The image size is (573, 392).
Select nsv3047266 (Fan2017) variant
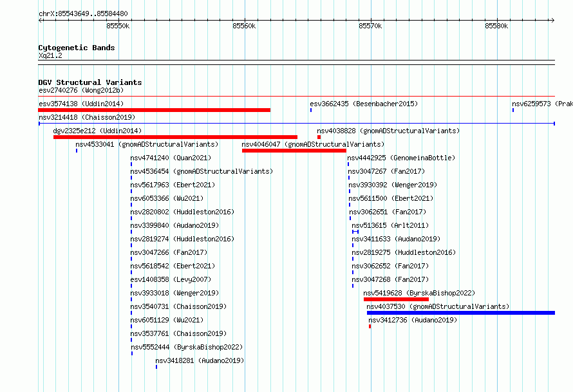[169, 252]
